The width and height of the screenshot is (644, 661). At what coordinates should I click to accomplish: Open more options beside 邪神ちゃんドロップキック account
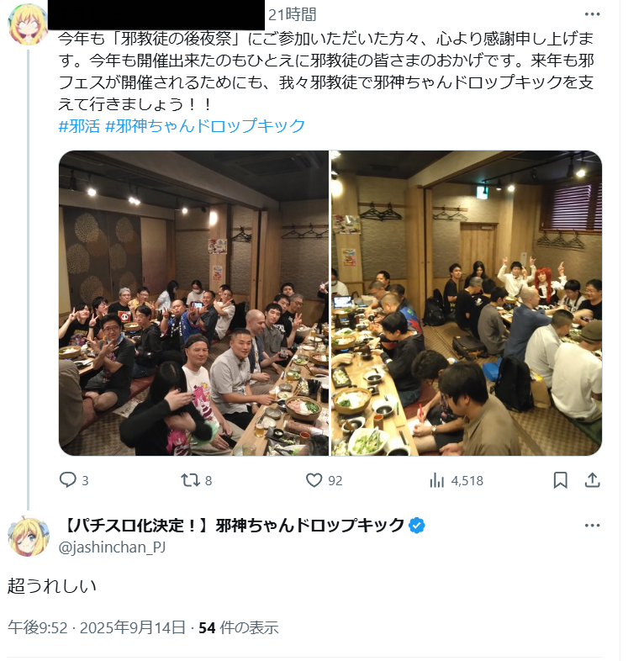pos(592,526)
